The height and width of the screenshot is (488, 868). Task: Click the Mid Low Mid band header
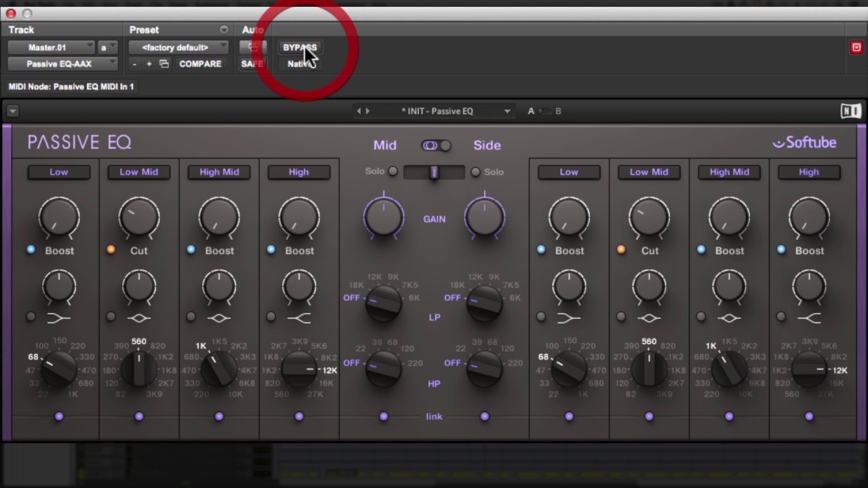pyautogui.click(x=139, y=172)
